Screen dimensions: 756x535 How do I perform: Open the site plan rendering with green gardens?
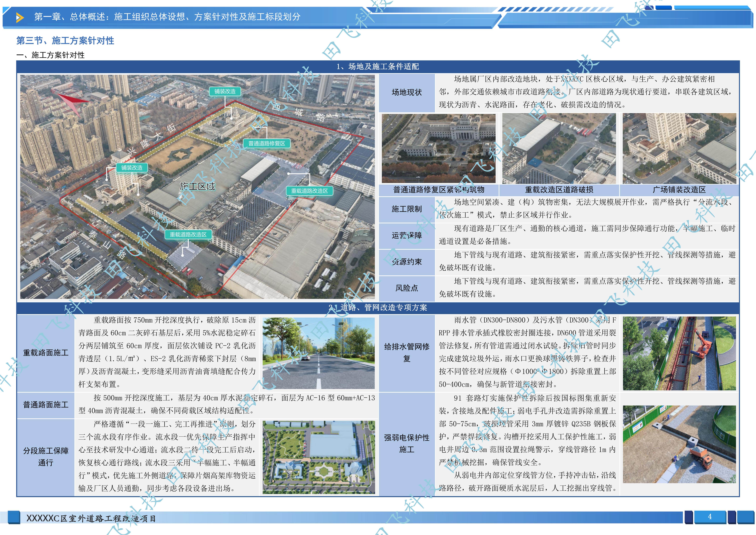point(319,457)
